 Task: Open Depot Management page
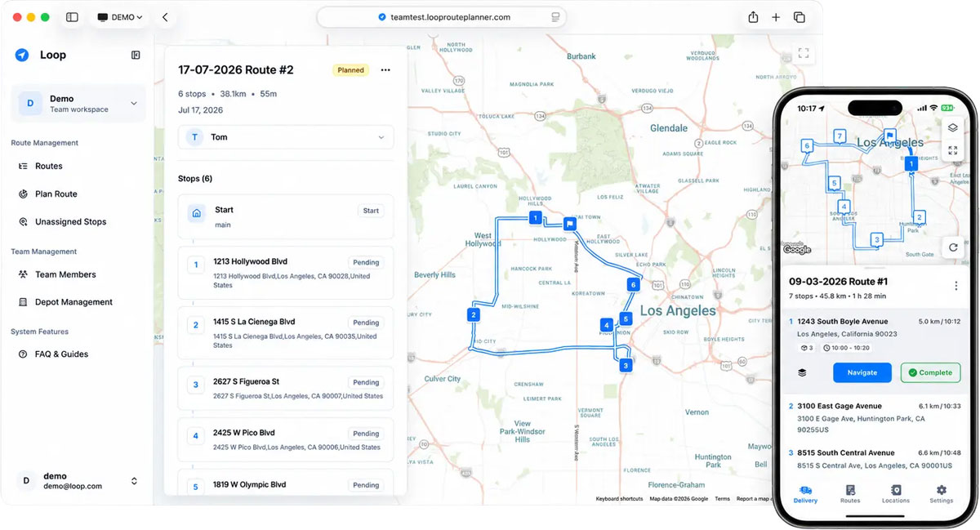[x=73, y=302]
